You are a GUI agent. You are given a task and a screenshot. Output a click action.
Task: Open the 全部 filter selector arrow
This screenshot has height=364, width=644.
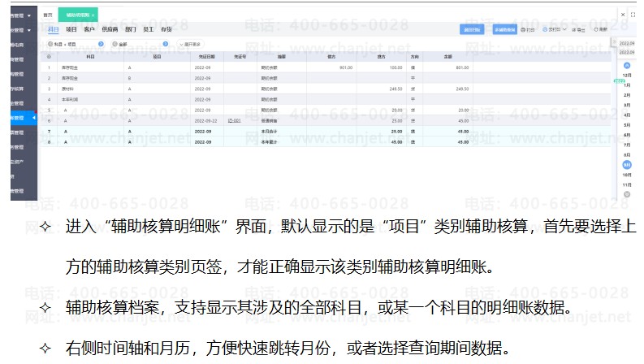pyautogui.click(x=165, y=44)
